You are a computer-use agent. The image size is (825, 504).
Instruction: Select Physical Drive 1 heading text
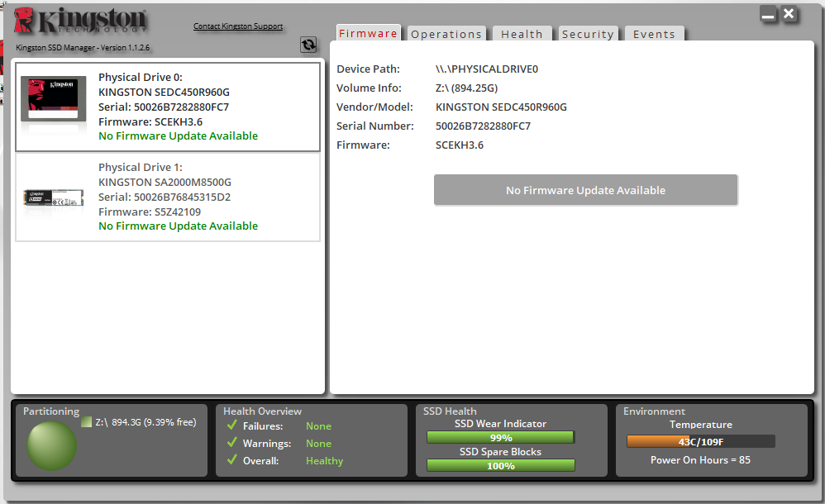tap(141, 167)
